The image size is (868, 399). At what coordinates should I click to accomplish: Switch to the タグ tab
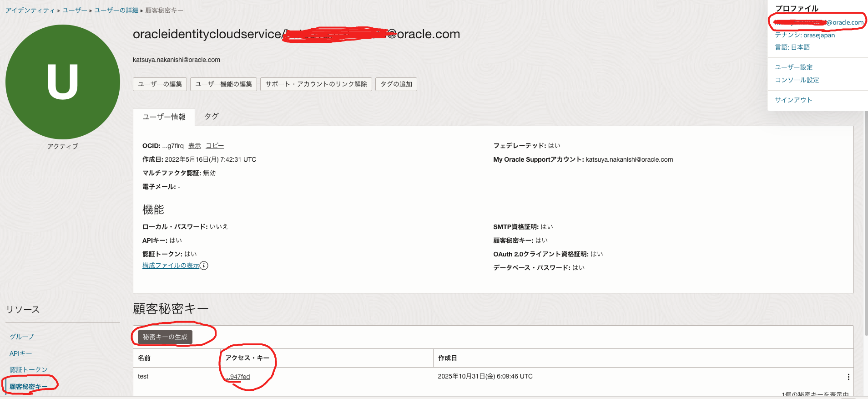[212, 117]
